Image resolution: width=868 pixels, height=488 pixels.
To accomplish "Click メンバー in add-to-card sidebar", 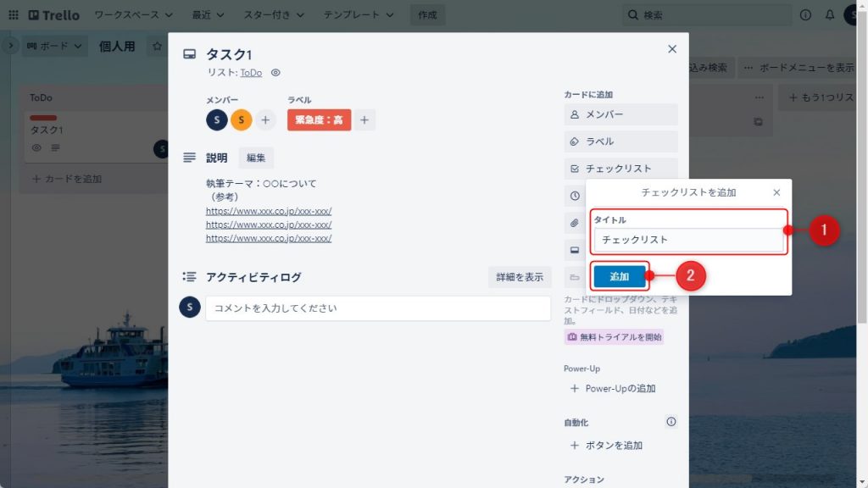I will click(x=620, y=114).
